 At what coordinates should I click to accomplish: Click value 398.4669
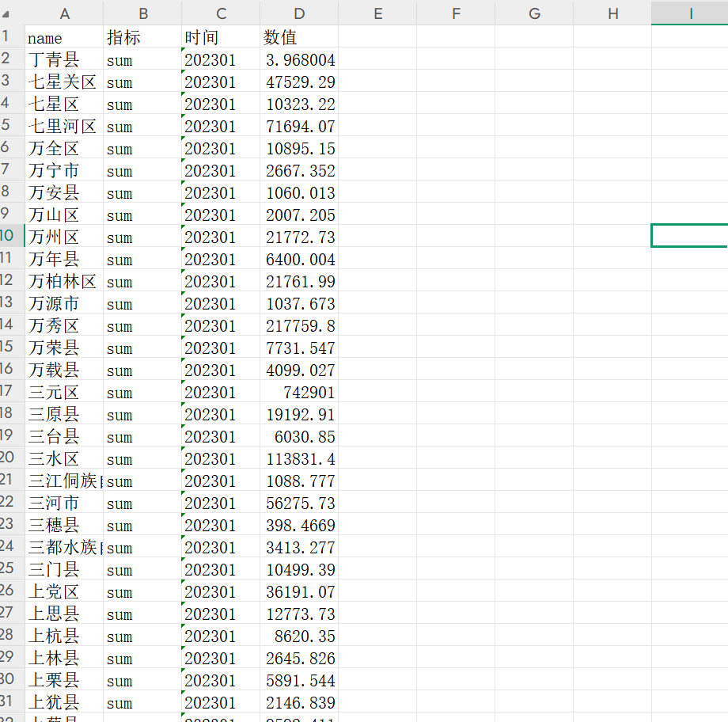[x=299, y=524]
